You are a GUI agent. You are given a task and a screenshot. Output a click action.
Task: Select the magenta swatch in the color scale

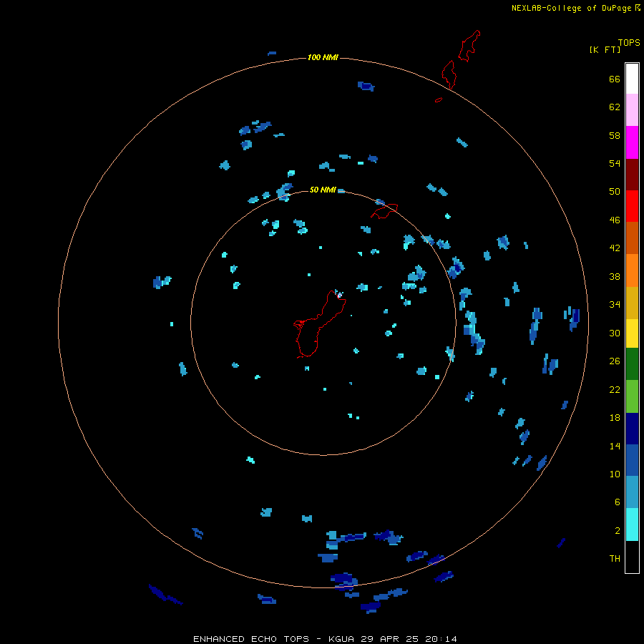point(632,142)
